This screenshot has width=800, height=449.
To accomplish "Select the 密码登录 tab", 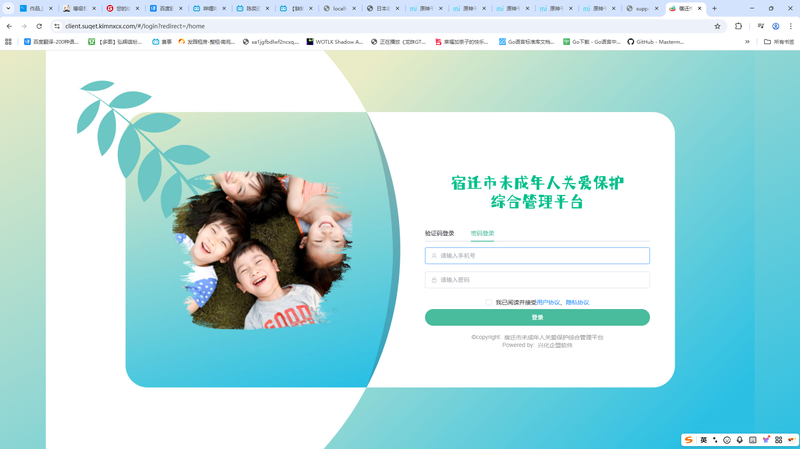I will [x=482, y=233].
